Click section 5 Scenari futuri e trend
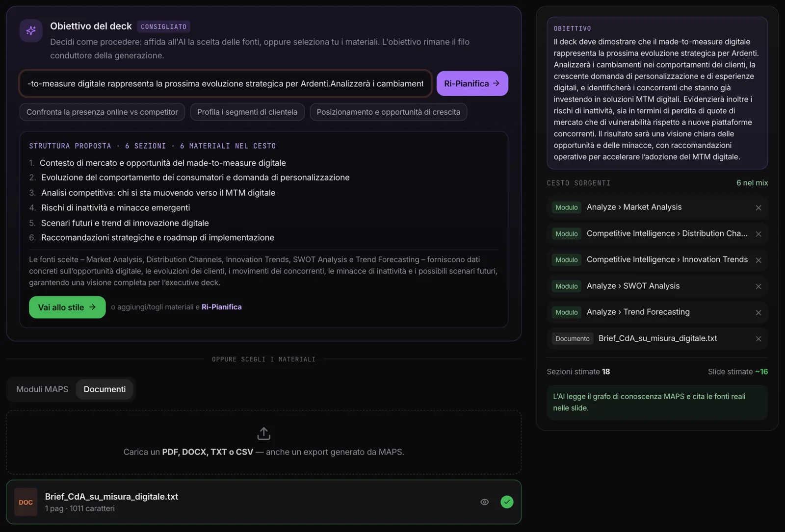Image resolution: width=785 pixels, height=532 pixels. click(x=119, y=223)
